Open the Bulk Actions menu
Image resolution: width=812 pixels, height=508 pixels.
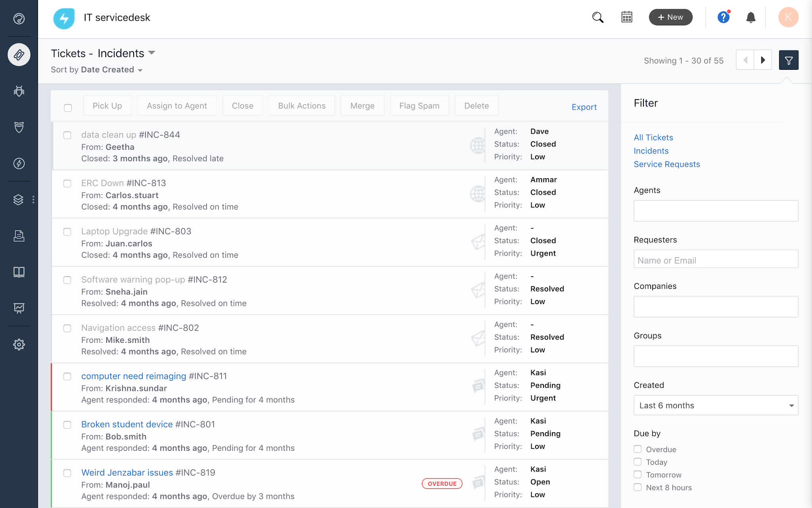[x=302, y=106]
